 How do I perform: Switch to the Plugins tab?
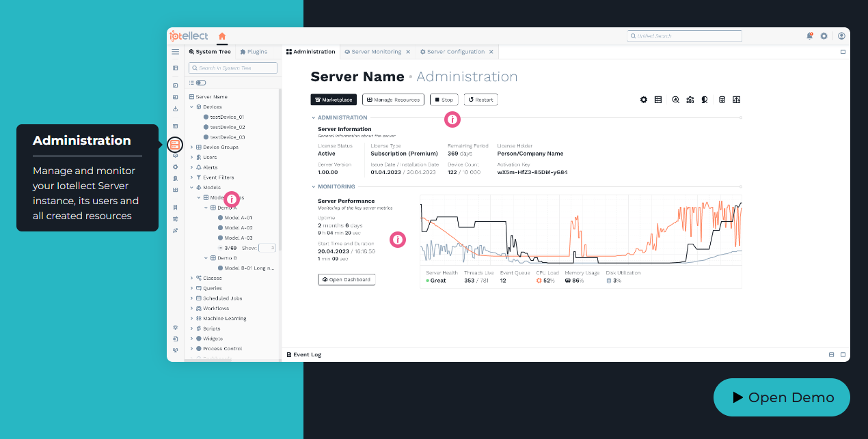pyautogui.click(x=254, y=52)
